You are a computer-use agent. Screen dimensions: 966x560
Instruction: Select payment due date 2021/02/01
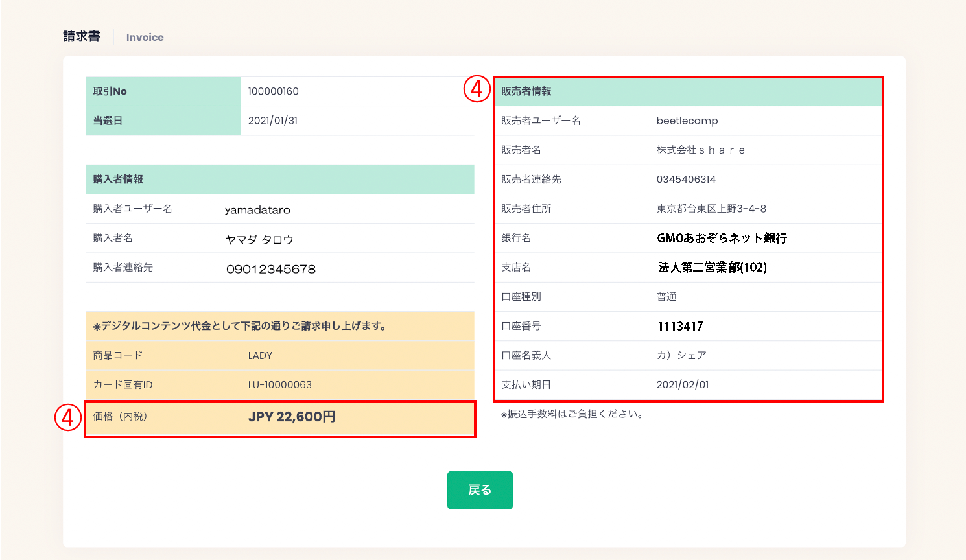click(682, 385)
